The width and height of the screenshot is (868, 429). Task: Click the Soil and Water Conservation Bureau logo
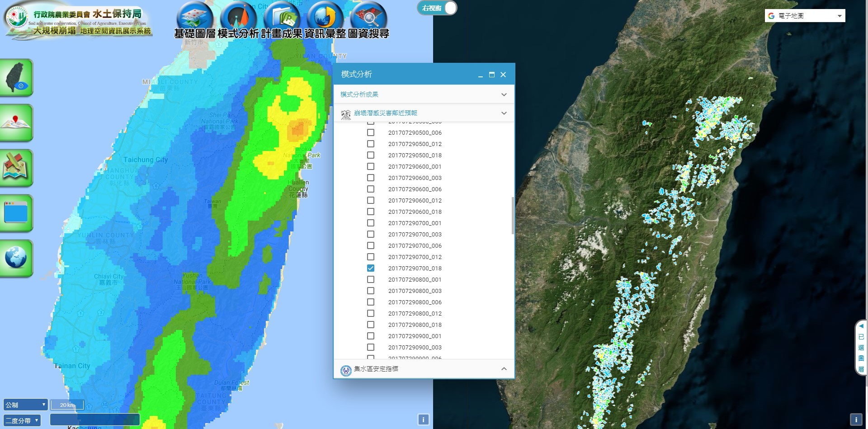pyautogui.click(x=18, y=18)
